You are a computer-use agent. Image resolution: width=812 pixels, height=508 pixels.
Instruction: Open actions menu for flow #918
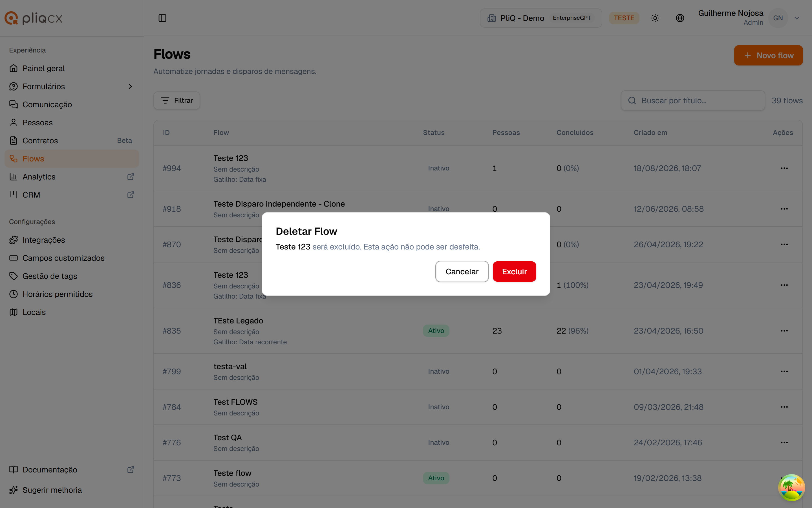click(x=784, y=209)
